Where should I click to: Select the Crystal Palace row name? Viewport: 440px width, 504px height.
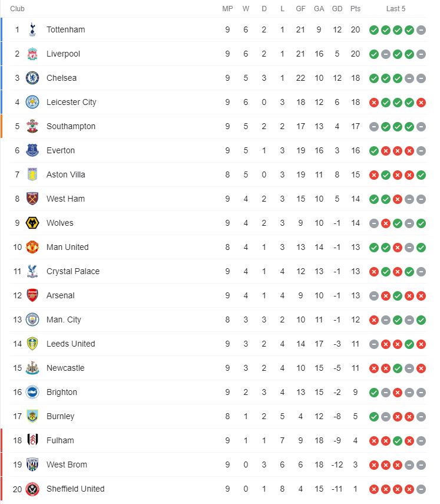73,271
